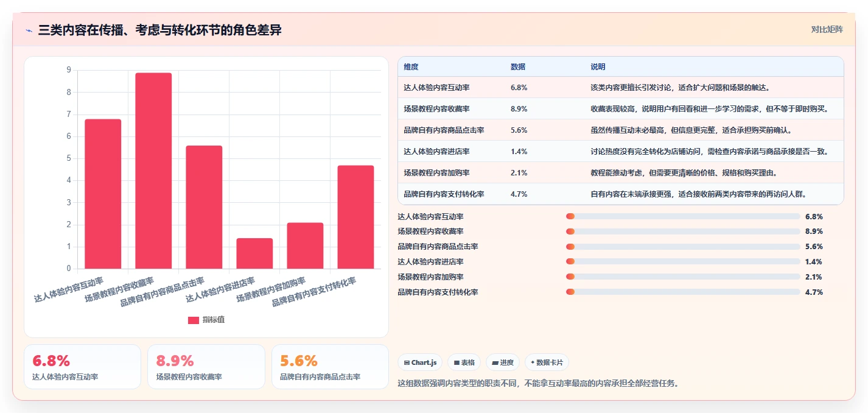The width and height of the screenshot is (868, 413).
Task: Click the chart bar for 达人体验内容互动率
Action: [103, 194]
